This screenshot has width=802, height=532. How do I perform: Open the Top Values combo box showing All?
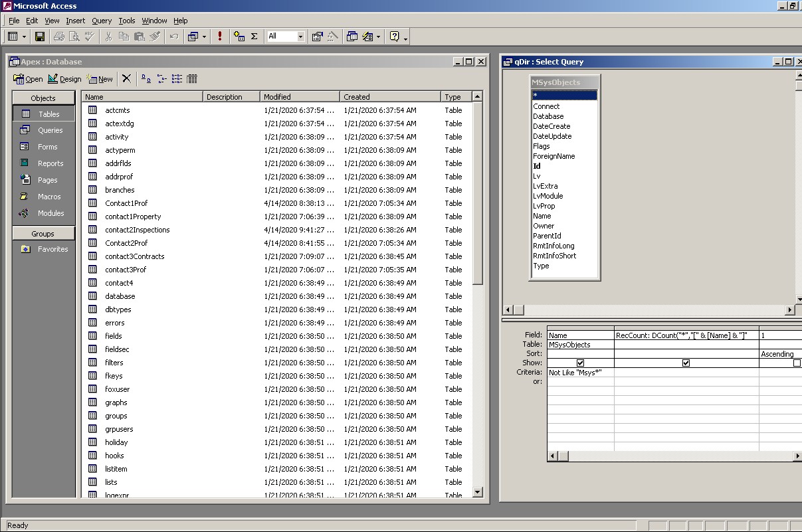(x=286, y=37)
